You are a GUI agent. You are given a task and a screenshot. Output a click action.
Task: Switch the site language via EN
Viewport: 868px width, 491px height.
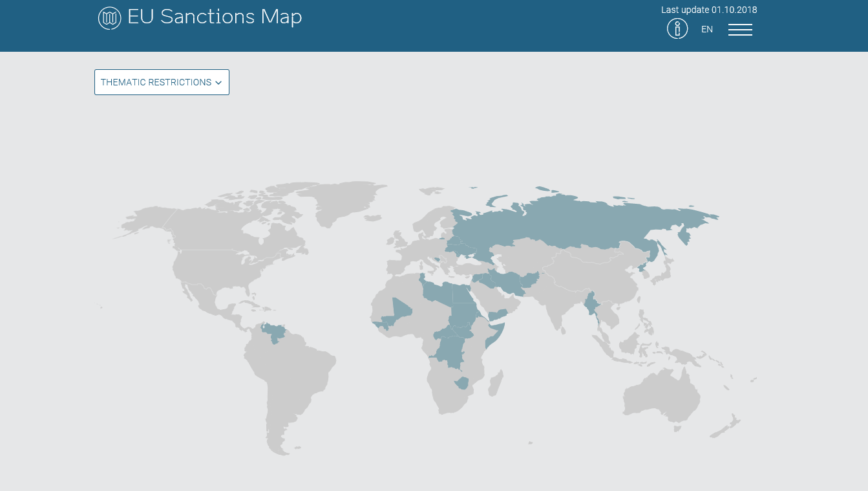click(x=706, y=29)
